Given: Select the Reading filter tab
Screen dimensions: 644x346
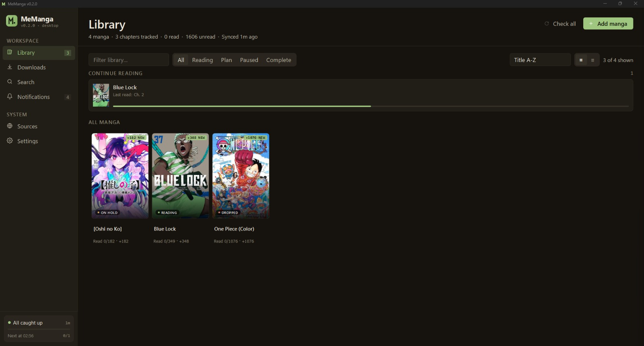Looking at the screenshot, I should [x=202, y=60].
